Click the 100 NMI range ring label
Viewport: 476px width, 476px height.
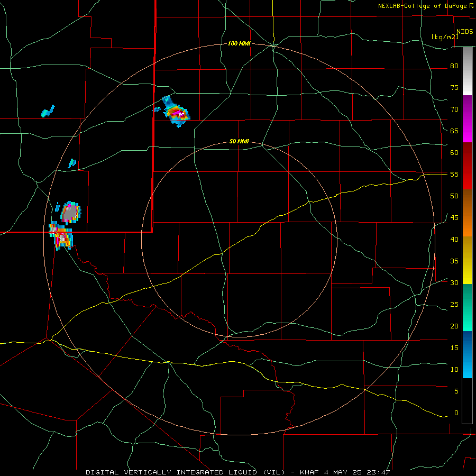pos(239,44)
